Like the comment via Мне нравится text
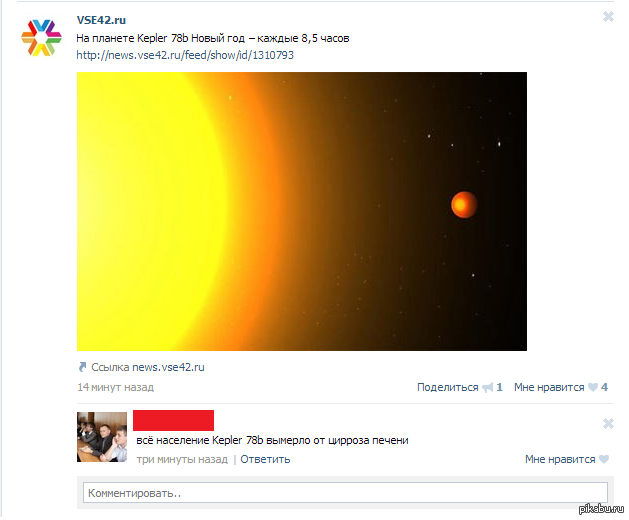Viewport: 629px width, 520px height. pyautogui.click(x=560, y=459)
